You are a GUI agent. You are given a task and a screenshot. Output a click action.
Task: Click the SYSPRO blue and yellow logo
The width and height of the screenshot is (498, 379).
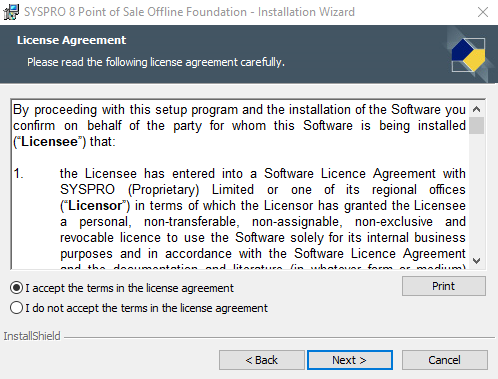click(x=468, y=55)
